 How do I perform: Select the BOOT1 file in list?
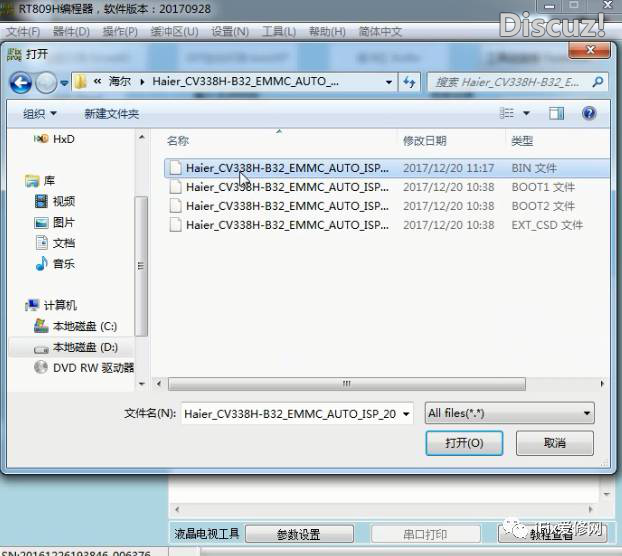coord(287,187)
